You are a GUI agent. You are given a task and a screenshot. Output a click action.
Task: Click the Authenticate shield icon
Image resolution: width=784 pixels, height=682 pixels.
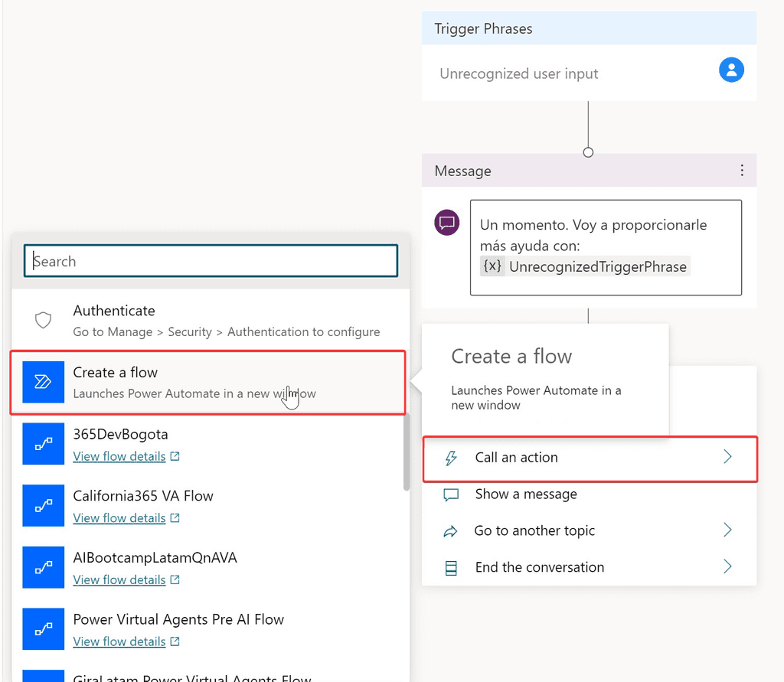pyautogui.click(x=44, y=320)
